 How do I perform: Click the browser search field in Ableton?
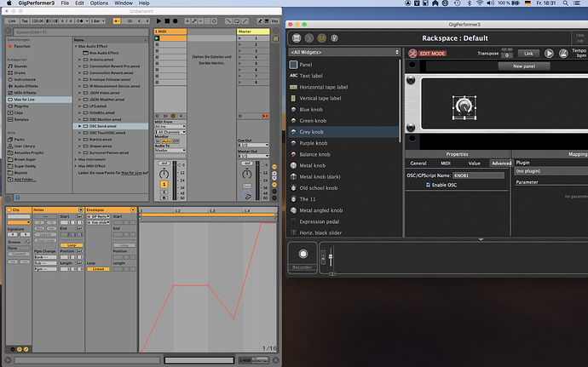81,32
